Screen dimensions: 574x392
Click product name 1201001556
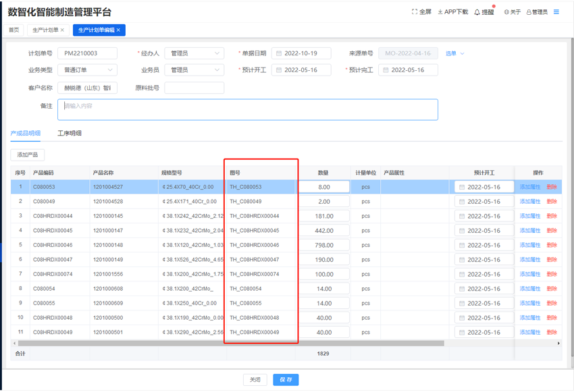pos(108,274)
